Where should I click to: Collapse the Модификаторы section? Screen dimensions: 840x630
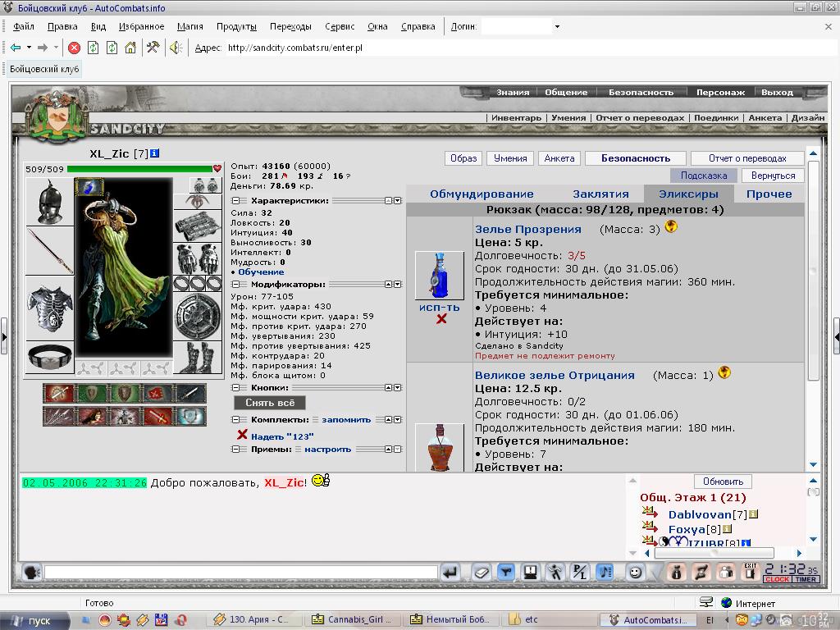pyautogui.click(x=235, y=285)
